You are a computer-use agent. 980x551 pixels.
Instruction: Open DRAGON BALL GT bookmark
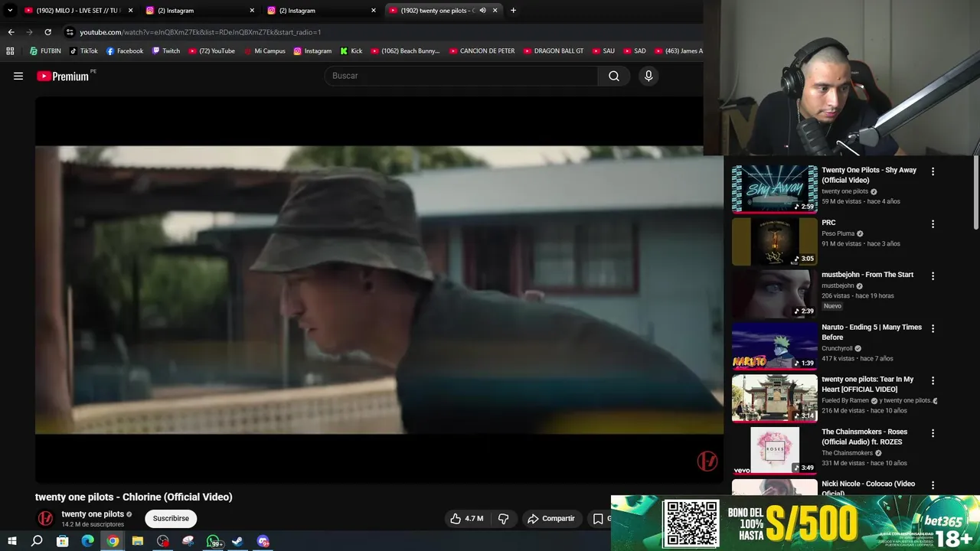(554, 51)
